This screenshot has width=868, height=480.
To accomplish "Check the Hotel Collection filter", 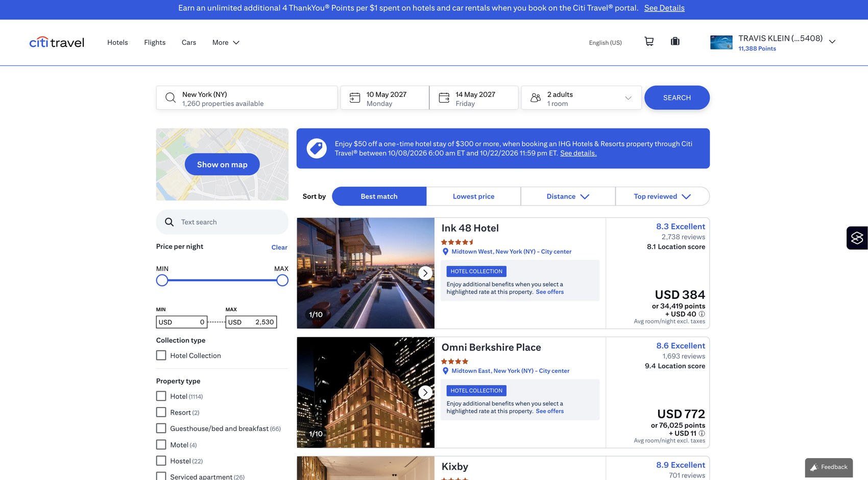I will click(161, 356).
